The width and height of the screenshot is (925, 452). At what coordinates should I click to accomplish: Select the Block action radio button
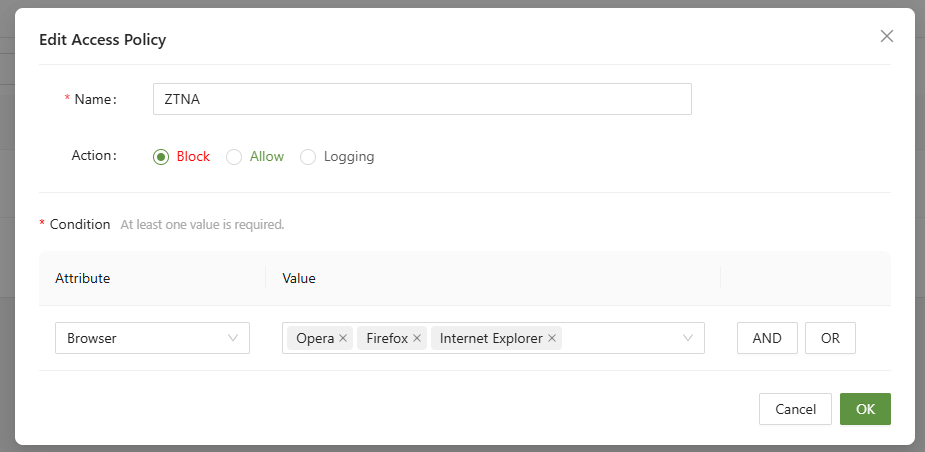point(161,157)
